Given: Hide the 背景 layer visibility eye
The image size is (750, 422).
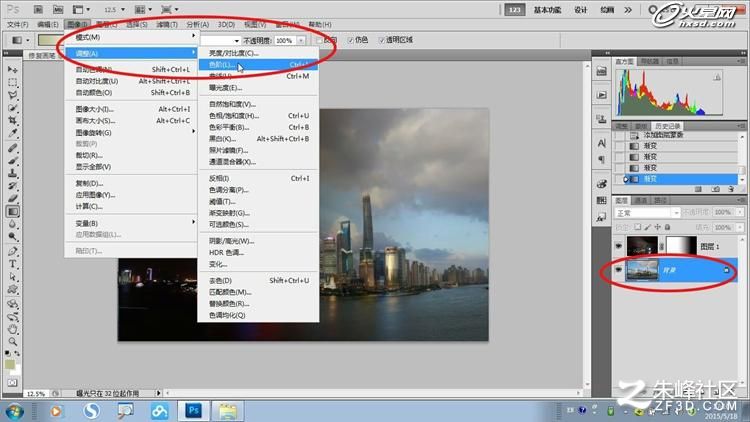Looking at the screenshot, I should [618, 270].
